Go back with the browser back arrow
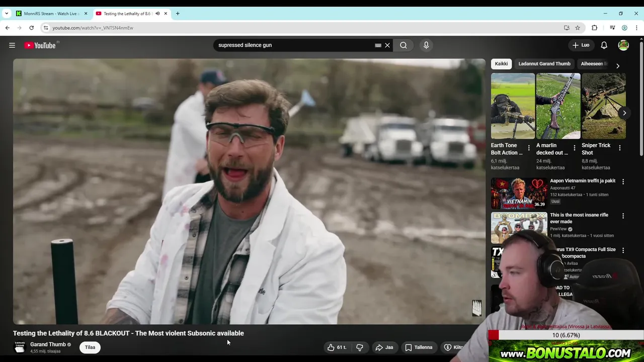Viewport: 644px width, 362px height. point(8,28)
